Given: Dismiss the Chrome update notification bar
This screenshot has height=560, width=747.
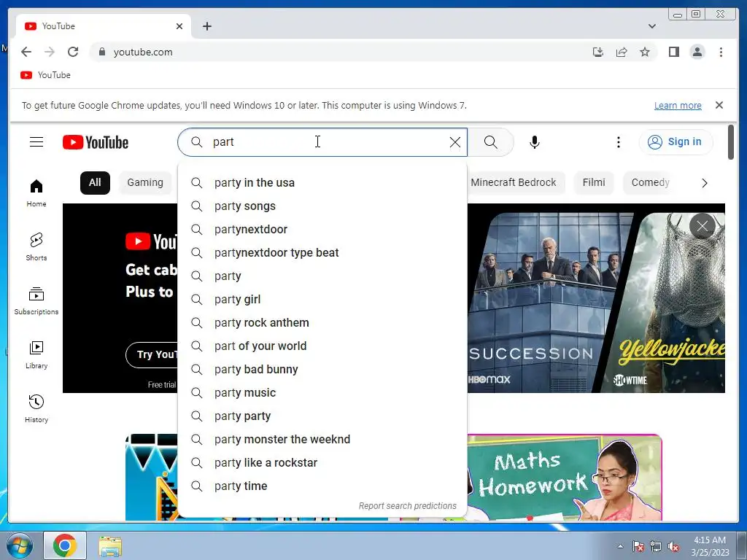Looking at the screenshot, I should tap(719, 105).
